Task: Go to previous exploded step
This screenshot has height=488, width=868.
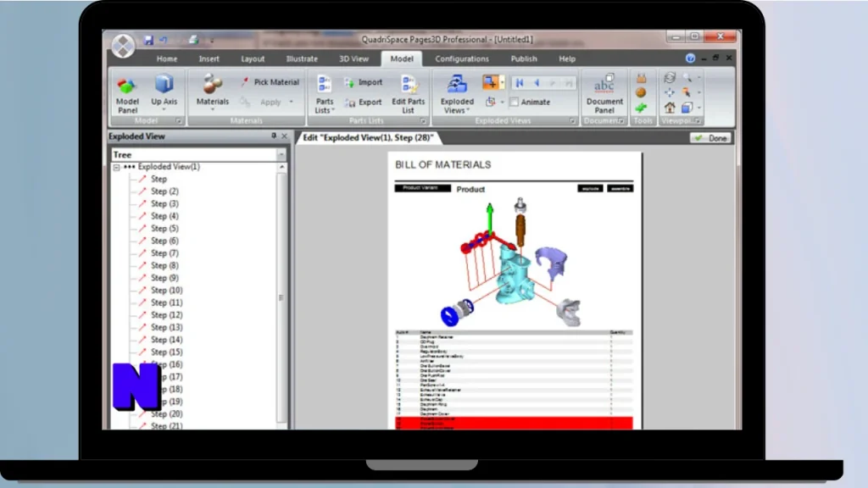Action: pyautogui.click(x=536, y=83)
